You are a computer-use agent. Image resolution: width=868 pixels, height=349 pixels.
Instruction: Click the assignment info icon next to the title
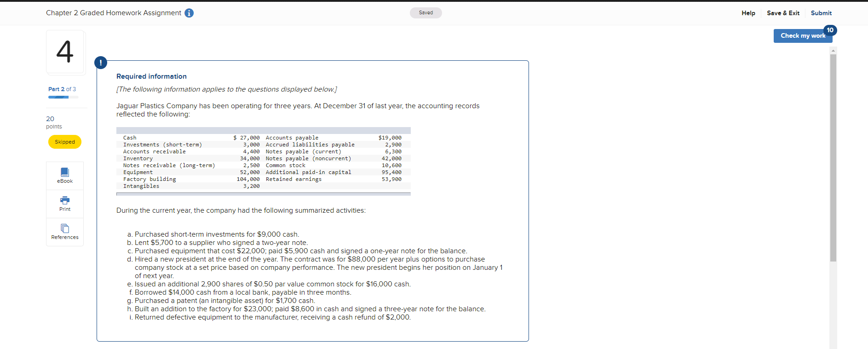click(x=189, y=13)
